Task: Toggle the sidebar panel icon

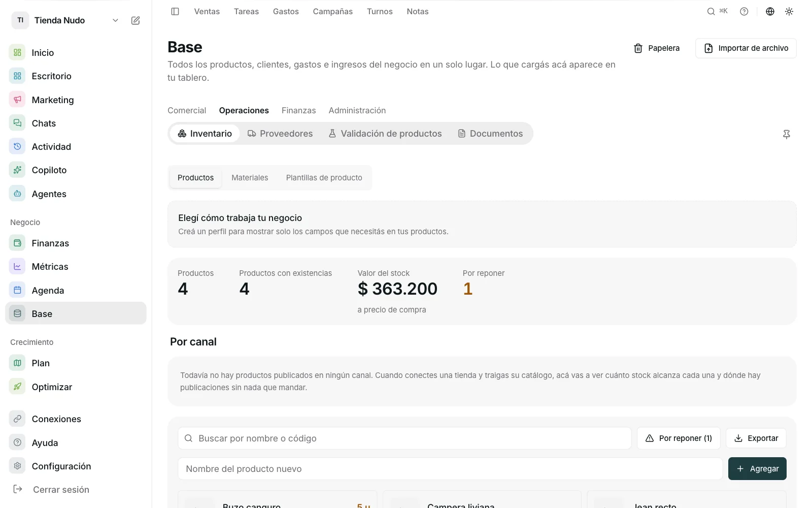Action: pos(175,11)
